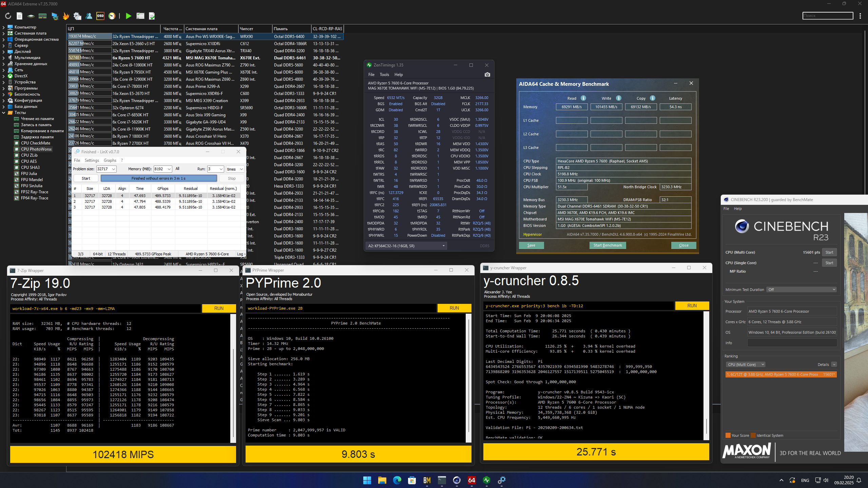Open Tools menu in ZenTimings
Viewport: 868px width, 488px height.
[x=384, y=75]
